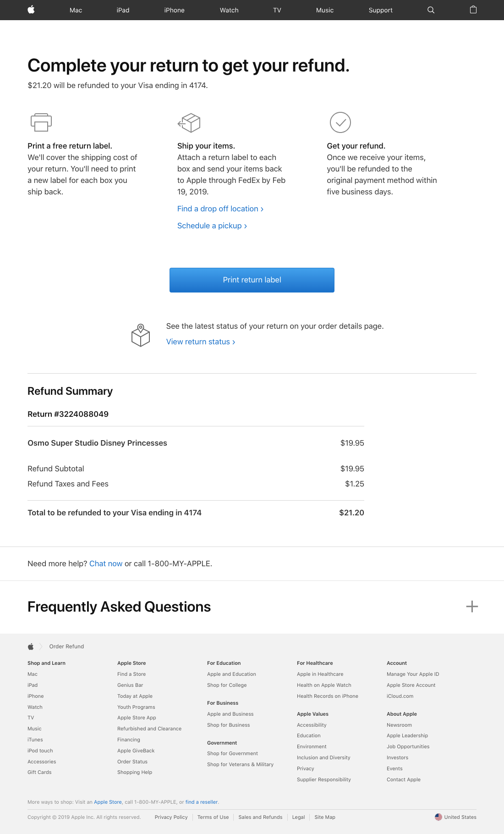This screenshot has width=504, height=834.
Task: Open the find a reseller link
Action: coord(202,802)
